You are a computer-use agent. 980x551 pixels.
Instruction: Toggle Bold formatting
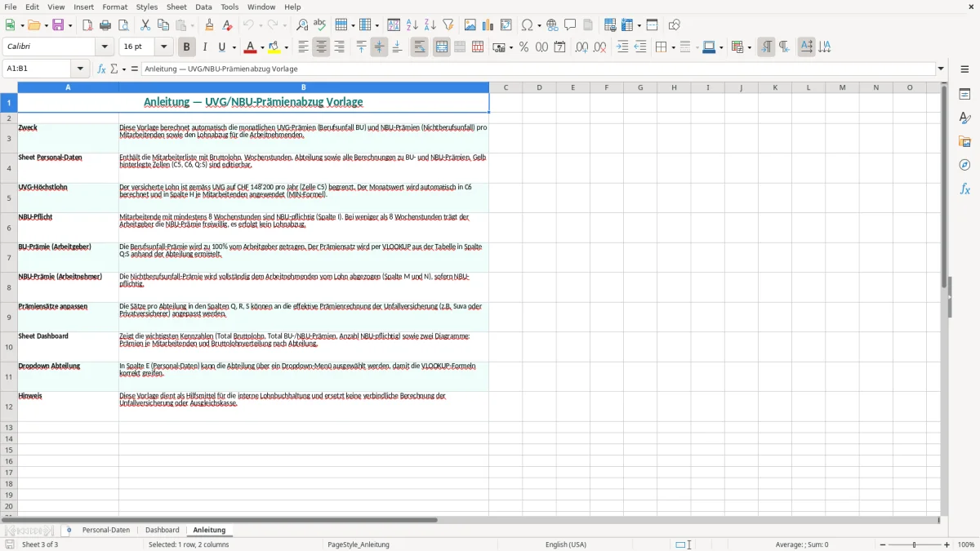186,47
